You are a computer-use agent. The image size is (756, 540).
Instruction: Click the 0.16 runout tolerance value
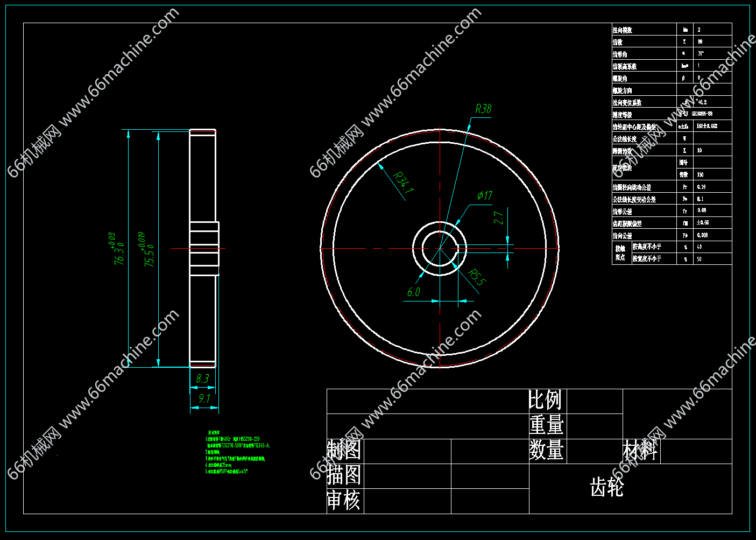pyautogui.click(x=702, y=187)
